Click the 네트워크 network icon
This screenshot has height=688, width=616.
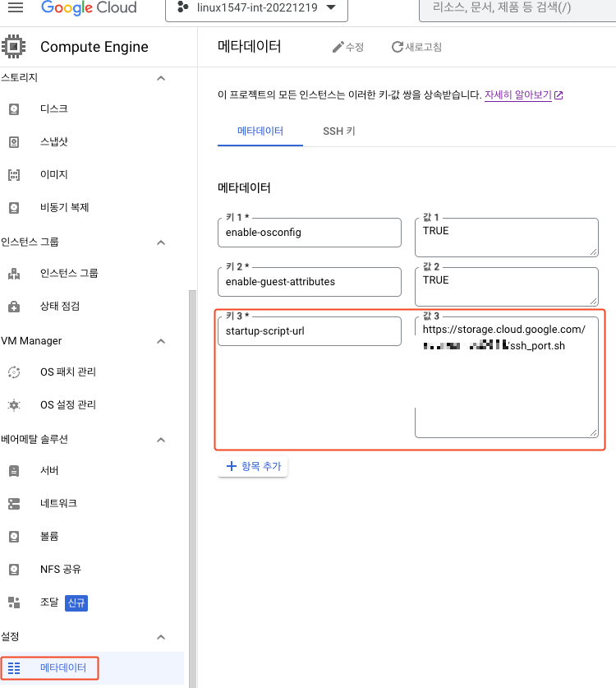point(14,504)
